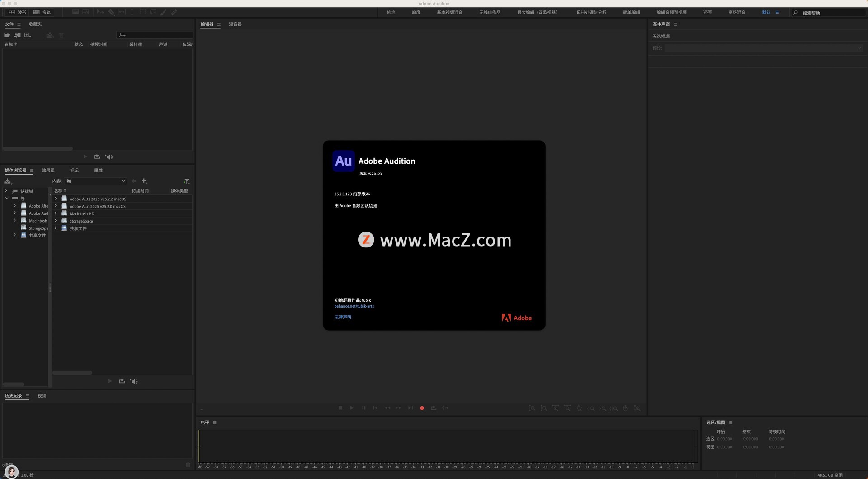Click the Play transport button
Screen dimensions: 868x479
point(352,408)
